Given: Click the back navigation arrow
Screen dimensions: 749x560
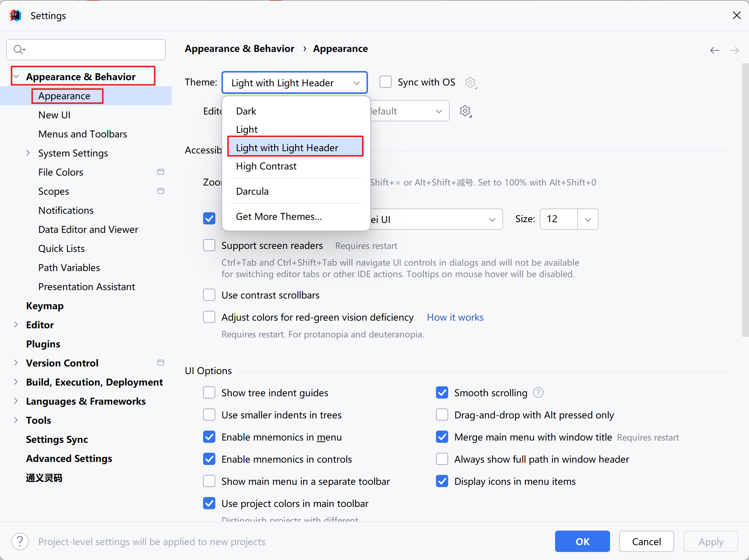Looking at the screenshot, I should (x=714, y=50).
